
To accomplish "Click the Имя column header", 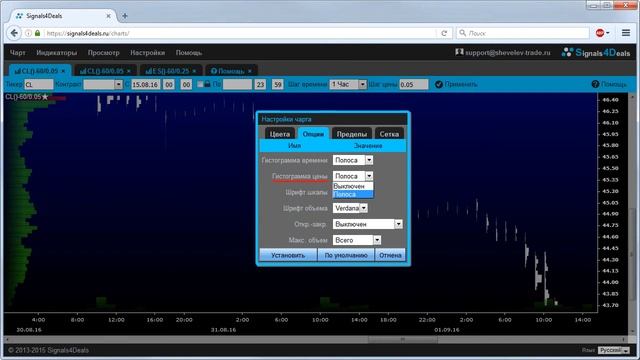I will pos(294,146).
